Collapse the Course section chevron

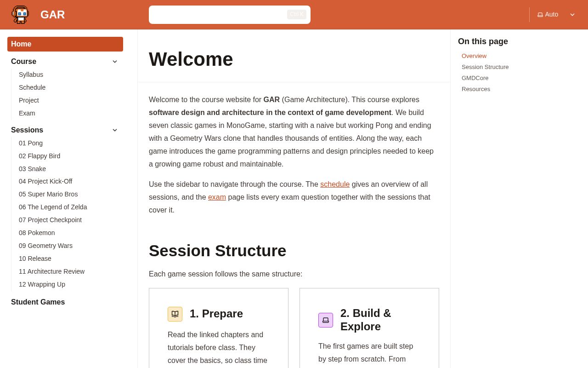pyautogui.click(x=115, y=62)
